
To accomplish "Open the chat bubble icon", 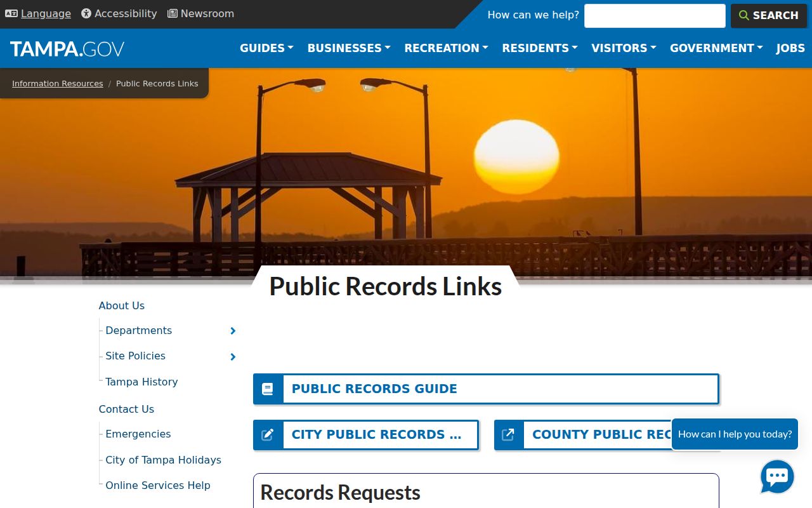I will coord(777,476).
